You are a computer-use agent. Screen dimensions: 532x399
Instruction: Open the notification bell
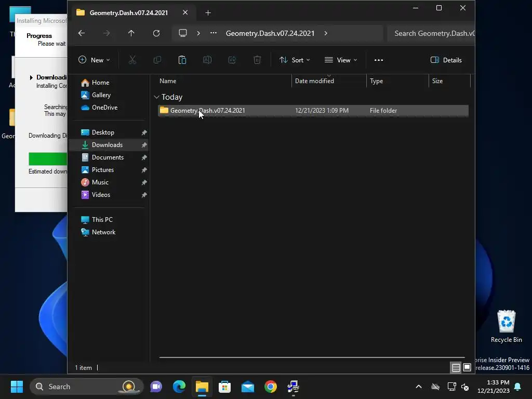pos(518,387)
